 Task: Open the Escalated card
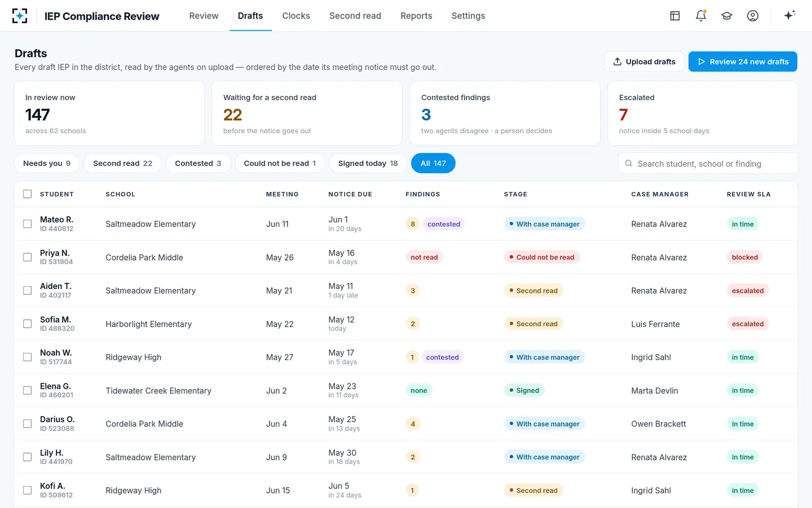tap(703, 113)
